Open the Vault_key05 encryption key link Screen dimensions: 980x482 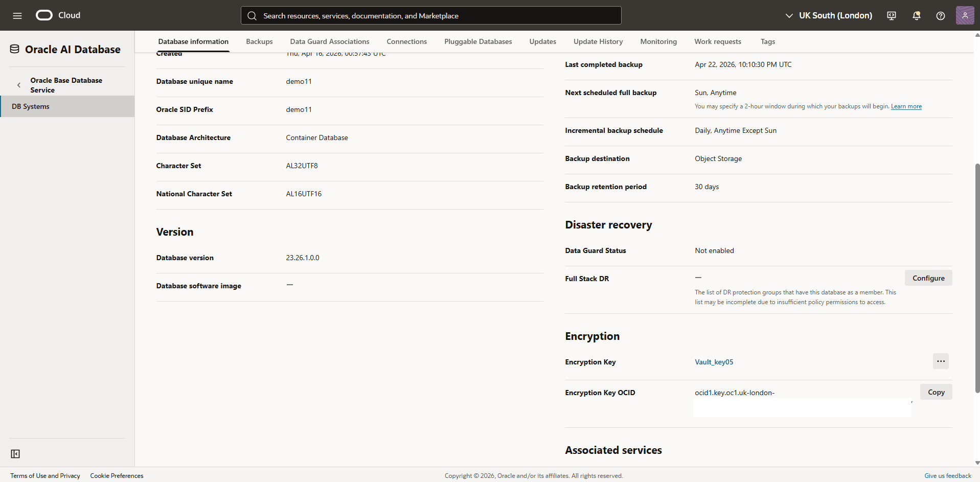[714, 362]
